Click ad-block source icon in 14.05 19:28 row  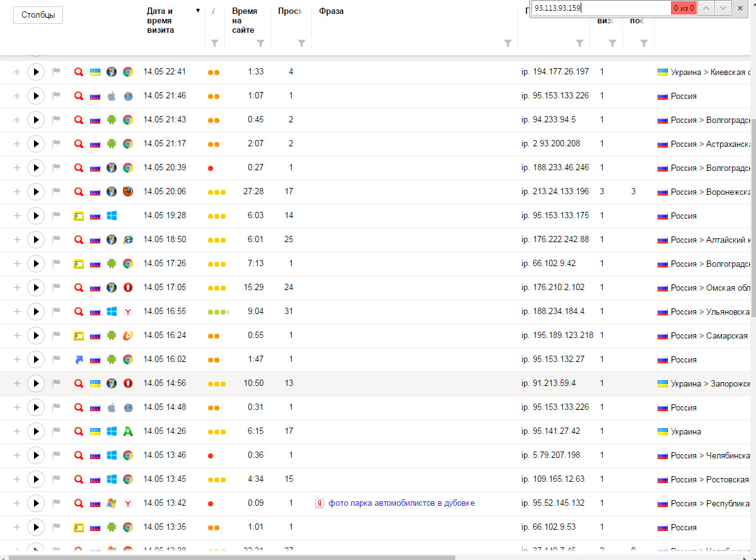tap(79, 216)
